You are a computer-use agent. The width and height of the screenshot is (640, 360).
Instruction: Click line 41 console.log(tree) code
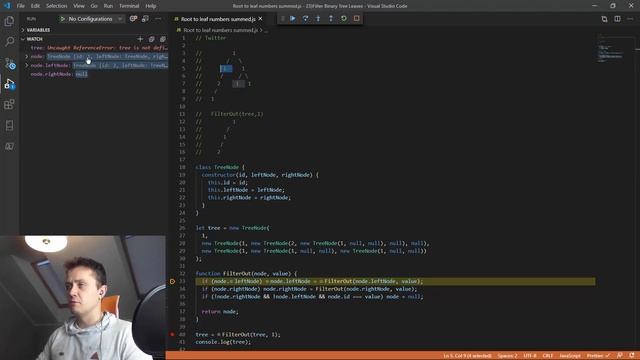pyautogui.click(x=223, y=342)
